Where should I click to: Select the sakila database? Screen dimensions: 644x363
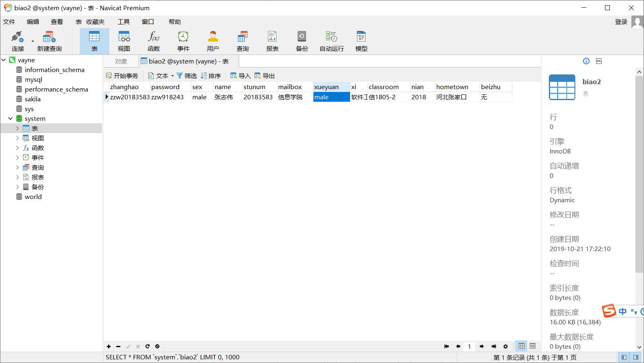pyautogui.click(x=33, y=99)
